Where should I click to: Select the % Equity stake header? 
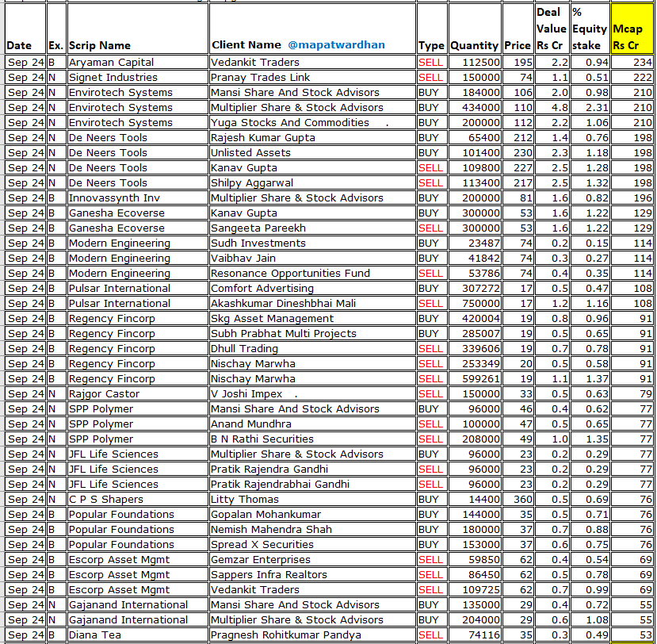coord(590,29)
